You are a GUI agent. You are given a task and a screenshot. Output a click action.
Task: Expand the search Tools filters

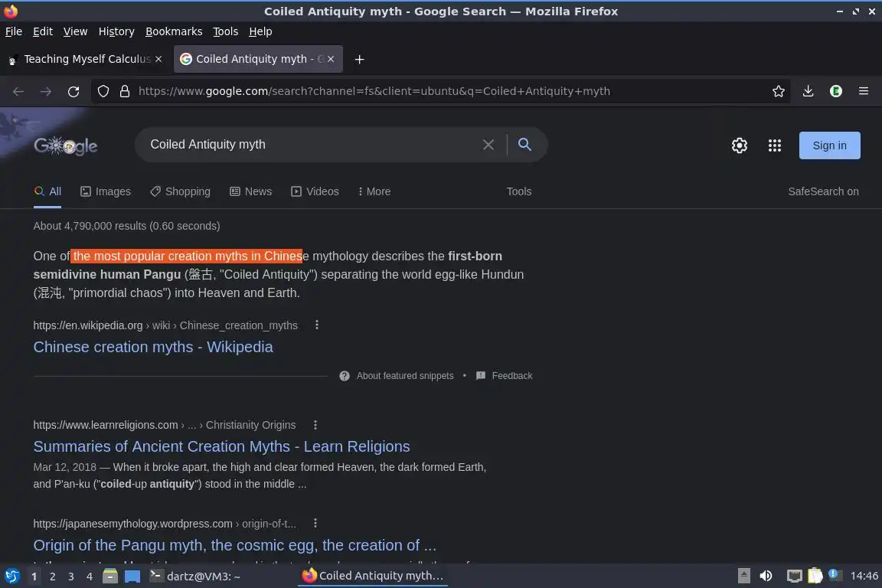518,191
